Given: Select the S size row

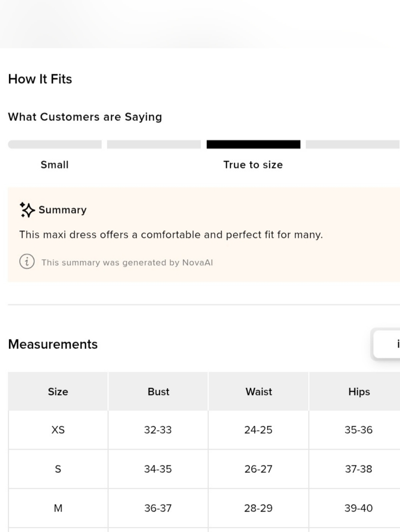Looking at the screenshot, I should pos(204,469).
